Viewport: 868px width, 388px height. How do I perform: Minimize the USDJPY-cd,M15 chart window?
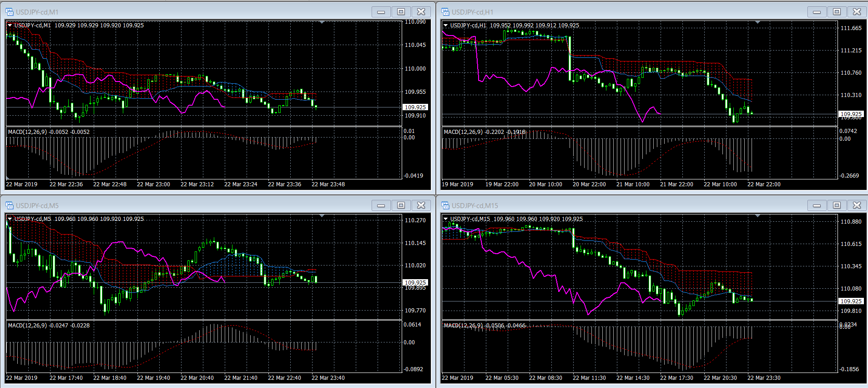[817, 205]
